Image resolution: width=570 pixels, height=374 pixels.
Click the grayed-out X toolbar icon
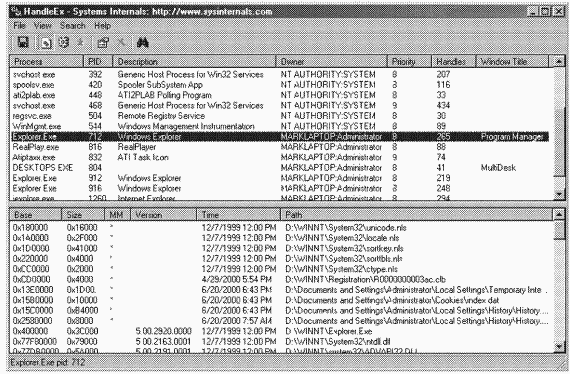pos(121,42)
